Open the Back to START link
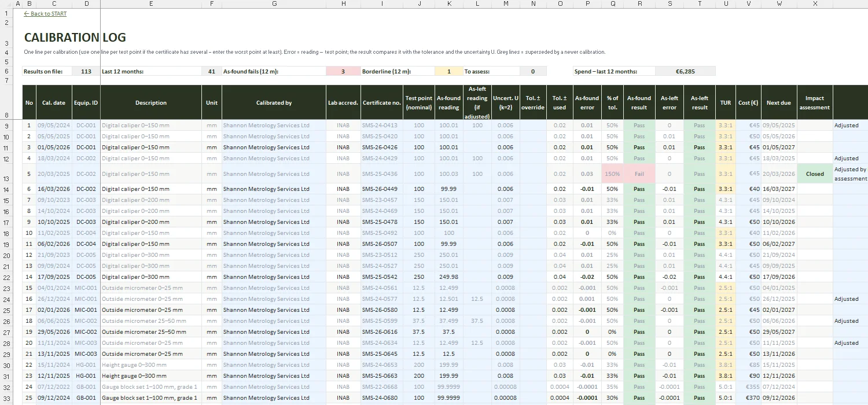The width and height of the screenshot is (868, 405). (45, 14)
